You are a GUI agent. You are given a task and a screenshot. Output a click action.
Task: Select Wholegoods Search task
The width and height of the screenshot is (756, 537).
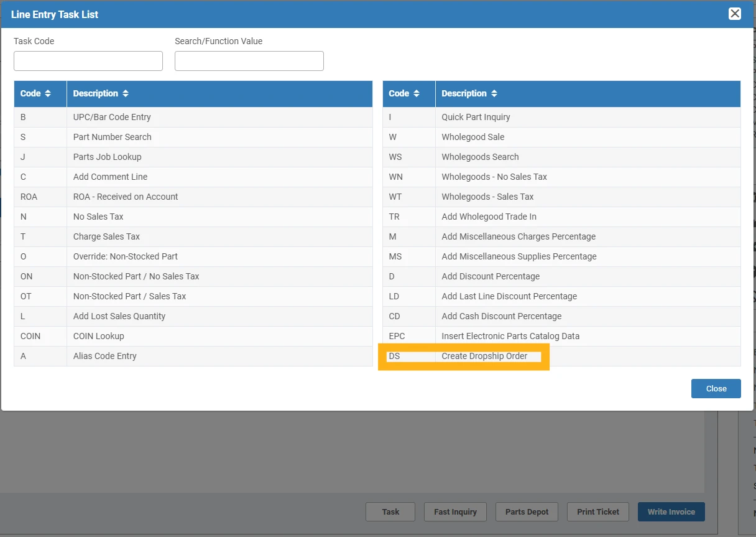[x=561, y=157]
